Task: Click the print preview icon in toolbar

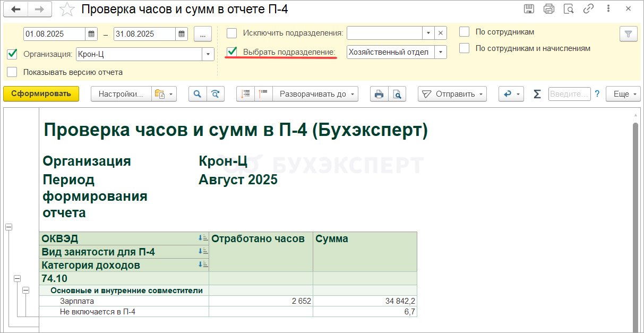Action: point(397,94)
